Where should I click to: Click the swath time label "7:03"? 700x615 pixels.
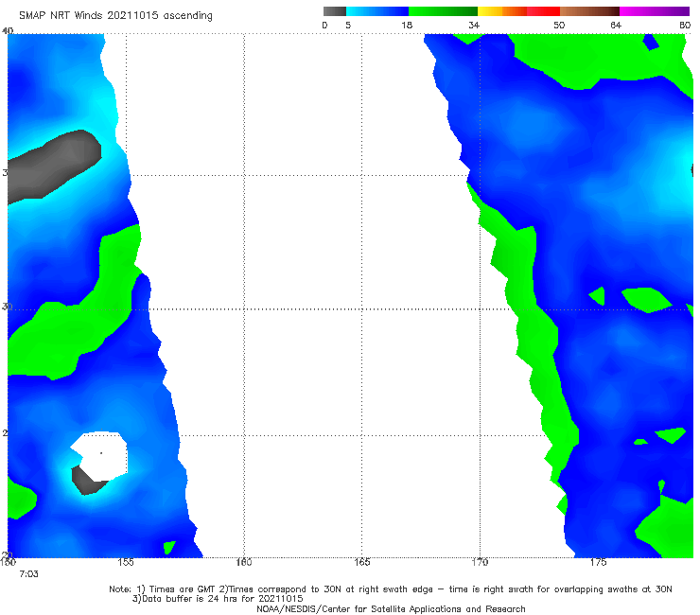coord(29,574)
